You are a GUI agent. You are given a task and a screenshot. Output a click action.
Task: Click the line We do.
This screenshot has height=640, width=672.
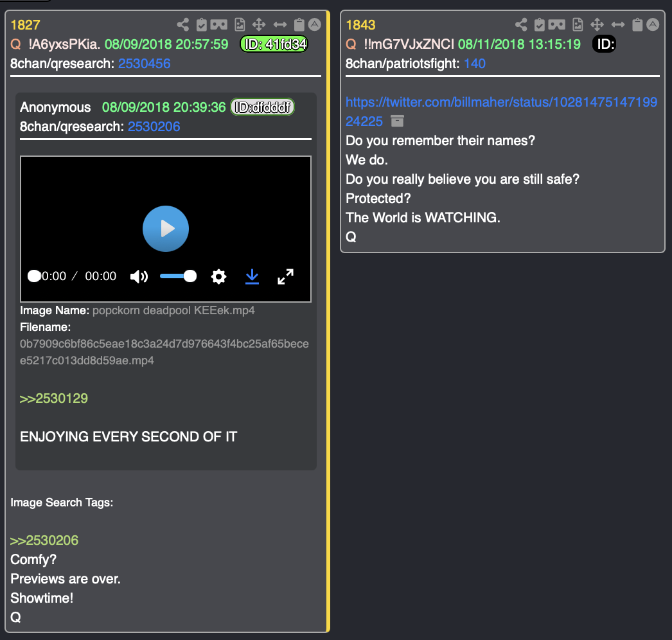coord(367,160)
